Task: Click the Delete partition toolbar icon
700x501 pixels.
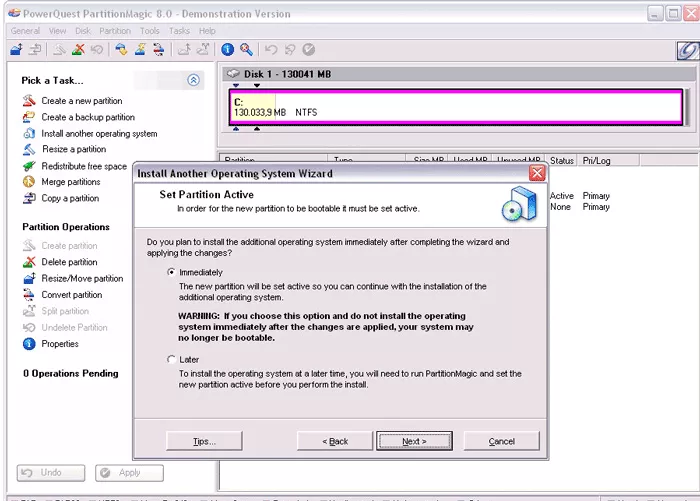Action: [78, 49]
